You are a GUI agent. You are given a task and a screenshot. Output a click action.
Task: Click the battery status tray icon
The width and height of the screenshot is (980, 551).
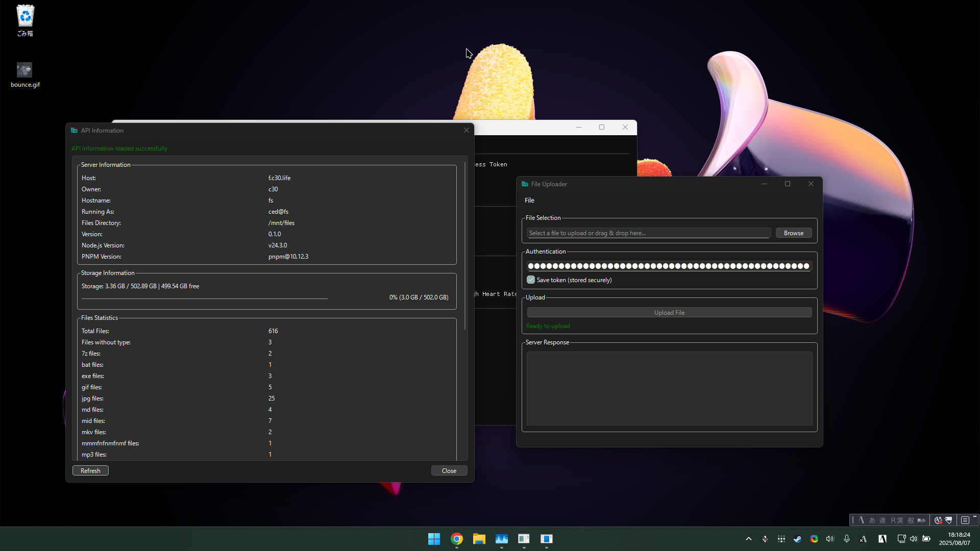[x=926, y=539]
